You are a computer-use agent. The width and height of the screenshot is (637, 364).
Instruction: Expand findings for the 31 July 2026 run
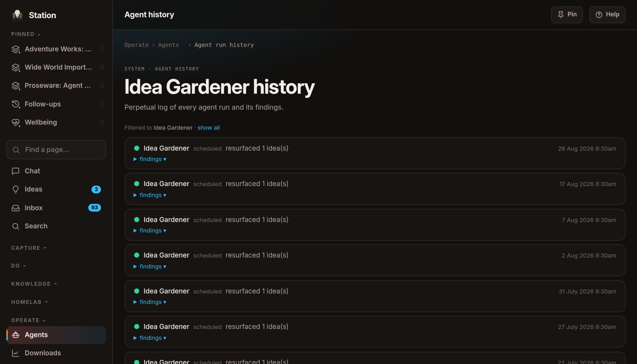[x=150, y=302]
